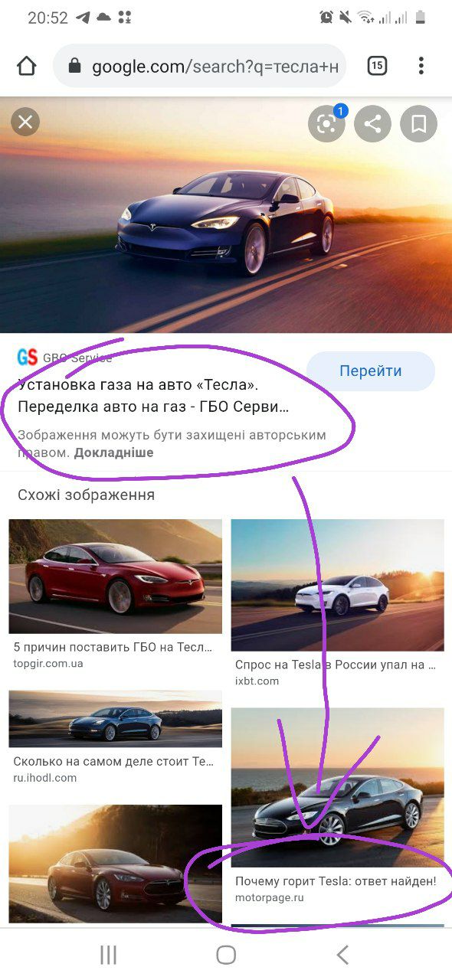Open the main blue Tesla Model S image
The height and width of the screenshot is (980, 452).
pyautogui.click(x=226, y=215)
